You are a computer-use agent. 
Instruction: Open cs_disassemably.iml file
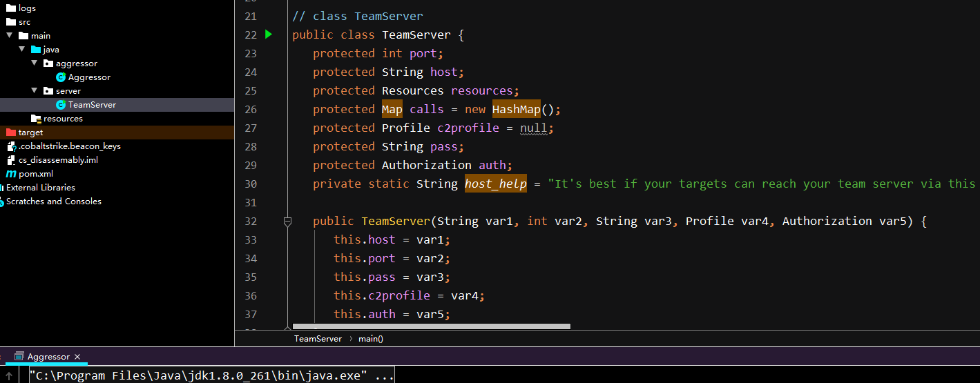click(x=58, y=160)
